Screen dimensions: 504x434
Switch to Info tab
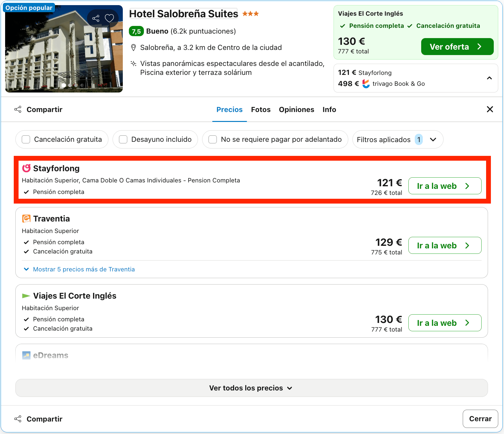coord(329,109)
